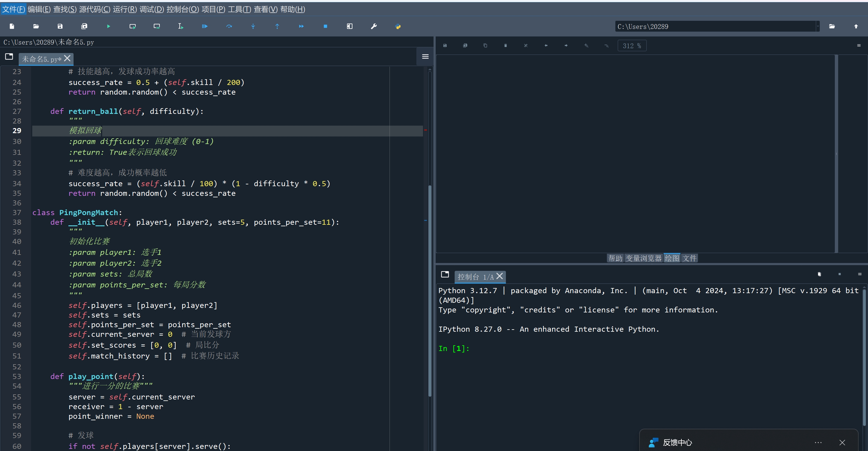
Task: Browse for a working directory folder icon
Action: (832, 26)
